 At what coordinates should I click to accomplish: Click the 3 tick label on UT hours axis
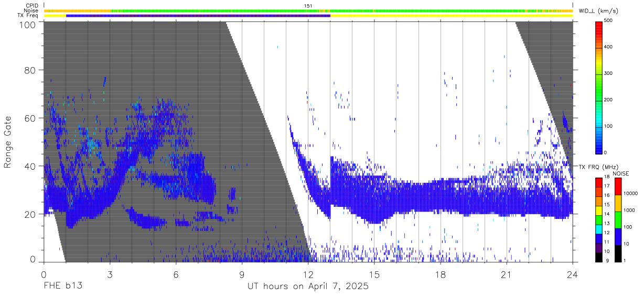pos(110,274)
